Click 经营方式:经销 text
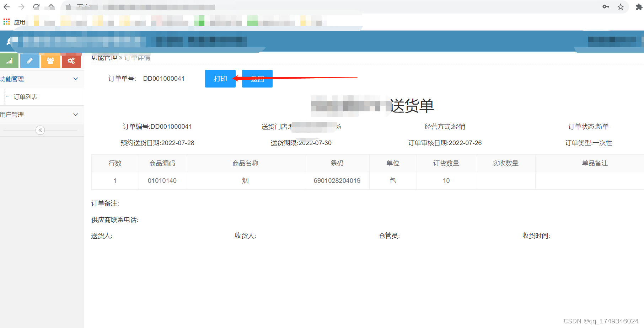Image resolution: width=644 pixels, height=328 pixels. pos(445,127)
